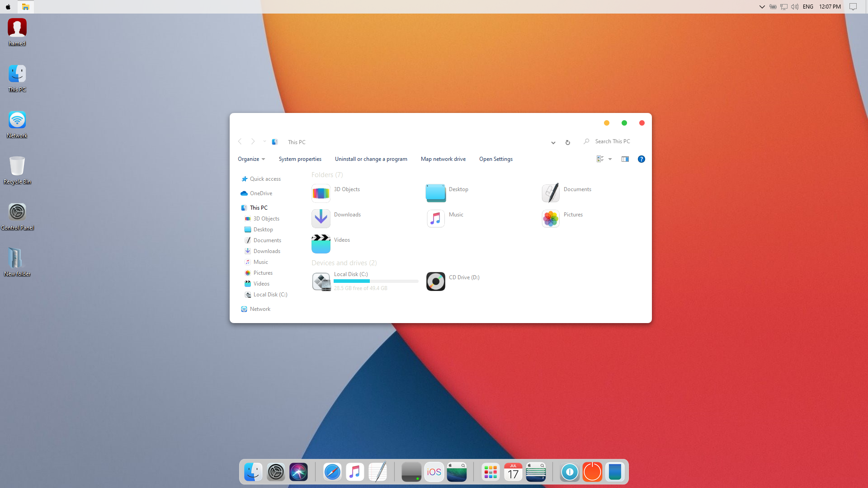This screenshot has width=868, height=488.
Task: Click the gray drive icon in dock
Action: pos(411,472)
